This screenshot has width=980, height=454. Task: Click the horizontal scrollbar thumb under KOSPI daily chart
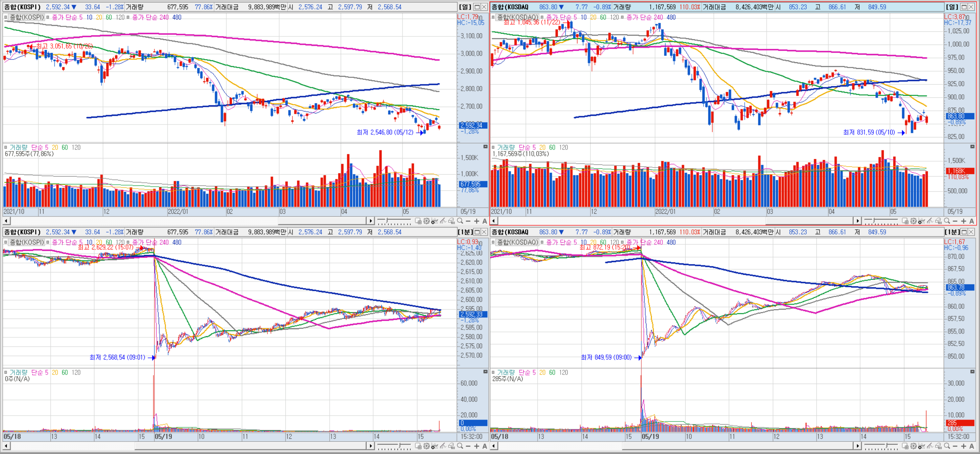tap(322, 221)
